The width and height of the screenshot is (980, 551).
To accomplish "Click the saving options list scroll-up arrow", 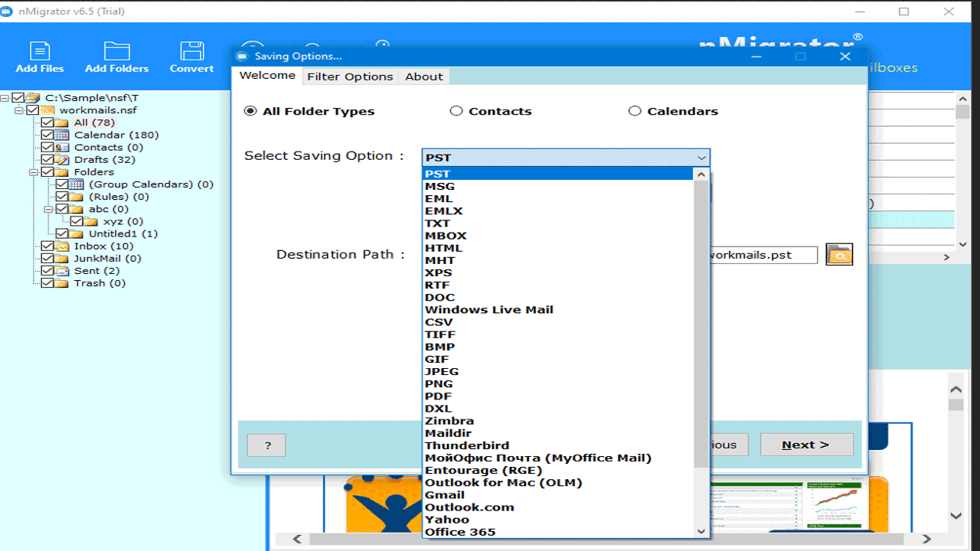I will point(701,174).
